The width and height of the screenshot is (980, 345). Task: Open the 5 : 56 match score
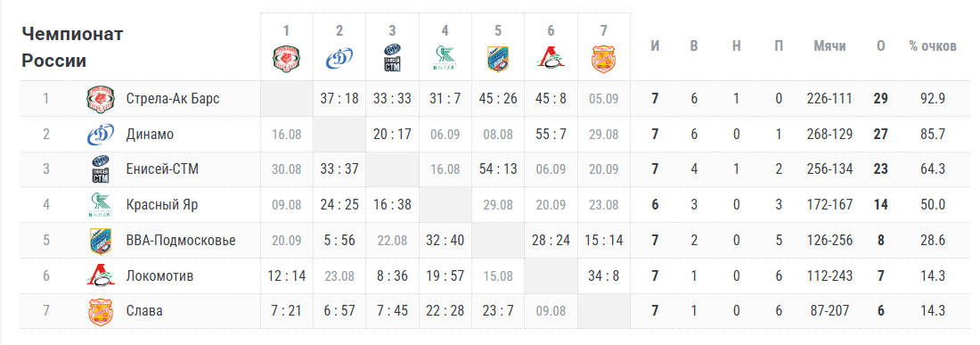pyautogui.click(x=339, y=240)
